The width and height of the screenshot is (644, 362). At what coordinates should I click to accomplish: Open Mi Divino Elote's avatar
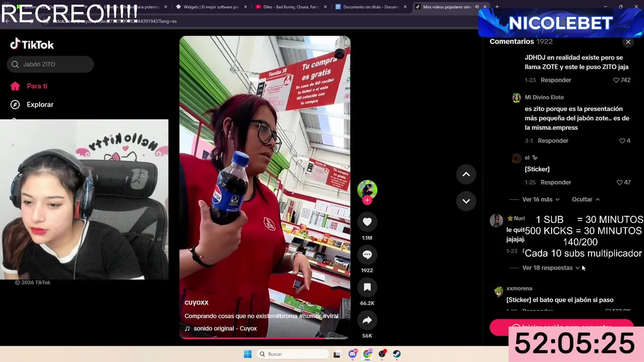pos(516,98)
